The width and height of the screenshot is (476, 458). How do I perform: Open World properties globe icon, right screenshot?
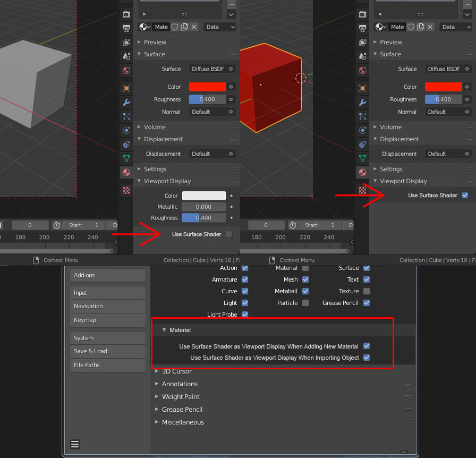(x=362, y=71)
